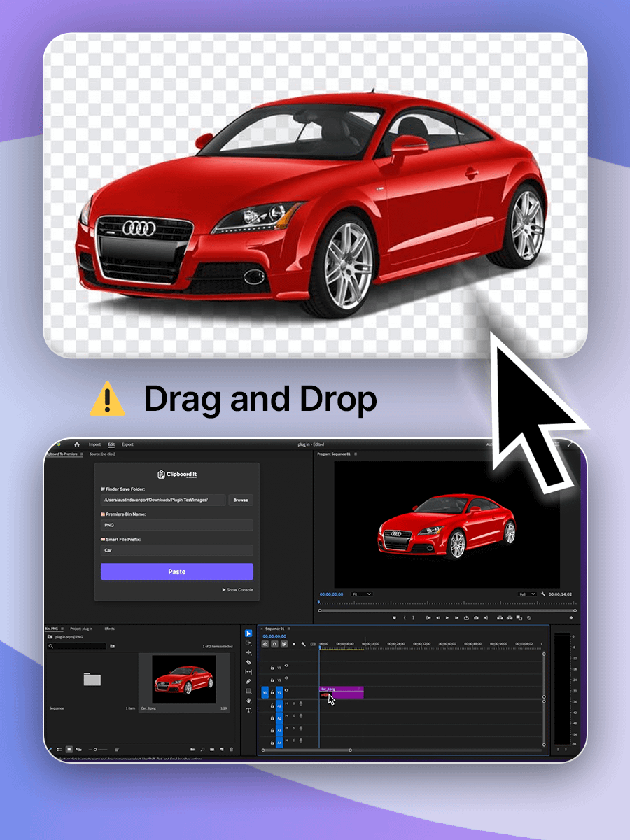Toggle the lock on video track V2
Image resolution: width=630 pixels, height=840 pixels.
click(x=272, y=680)
